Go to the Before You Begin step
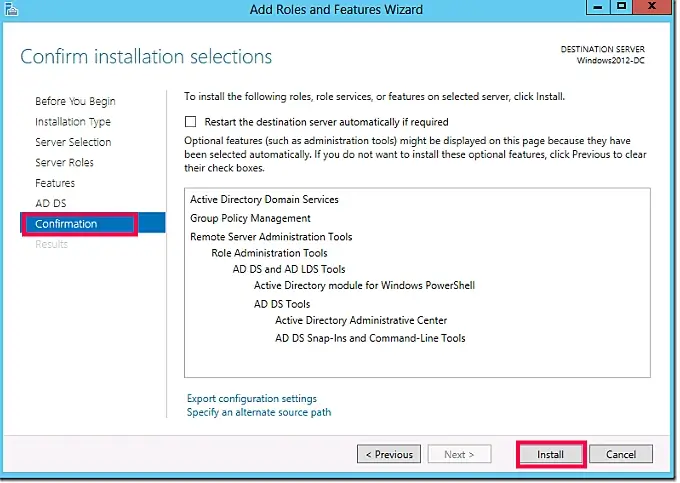Image resolution: width=680 pixels, height=483 pixels. pos(75,101)
